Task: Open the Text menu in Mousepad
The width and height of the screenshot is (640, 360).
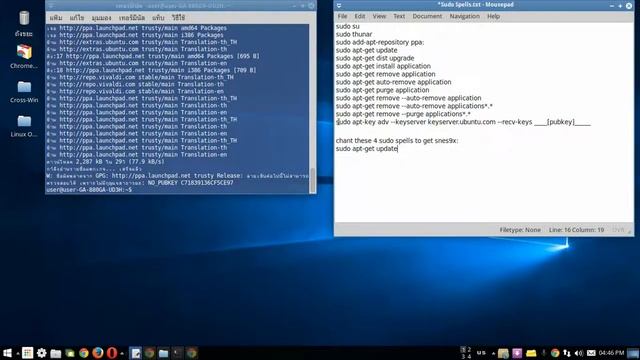Action: pos(399,16)
